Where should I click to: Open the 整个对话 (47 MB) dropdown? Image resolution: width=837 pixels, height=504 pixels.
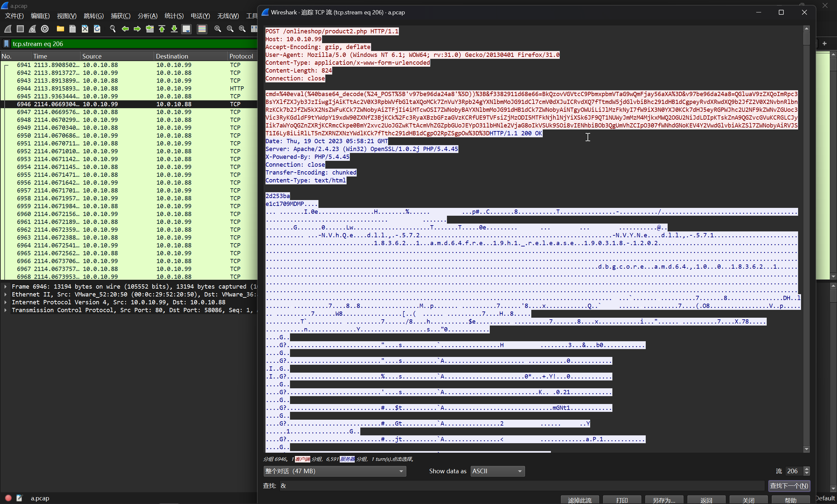[x=334, y=471]
